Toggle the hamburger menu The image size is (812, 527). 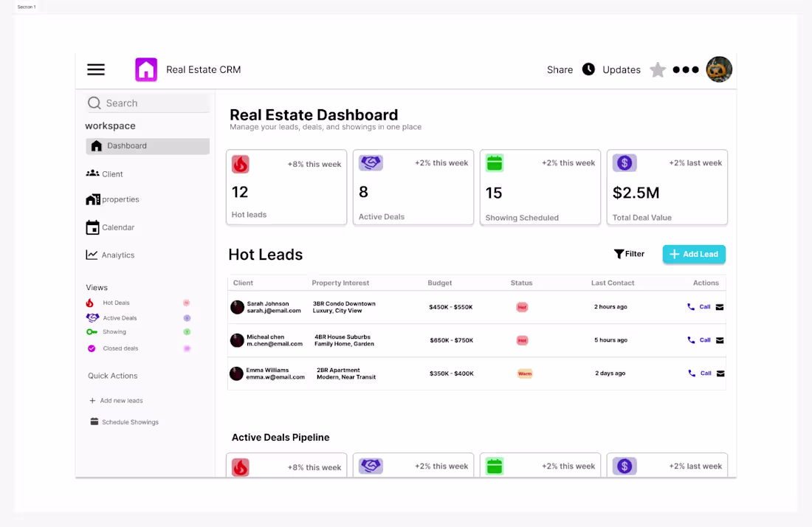[95, 69]
